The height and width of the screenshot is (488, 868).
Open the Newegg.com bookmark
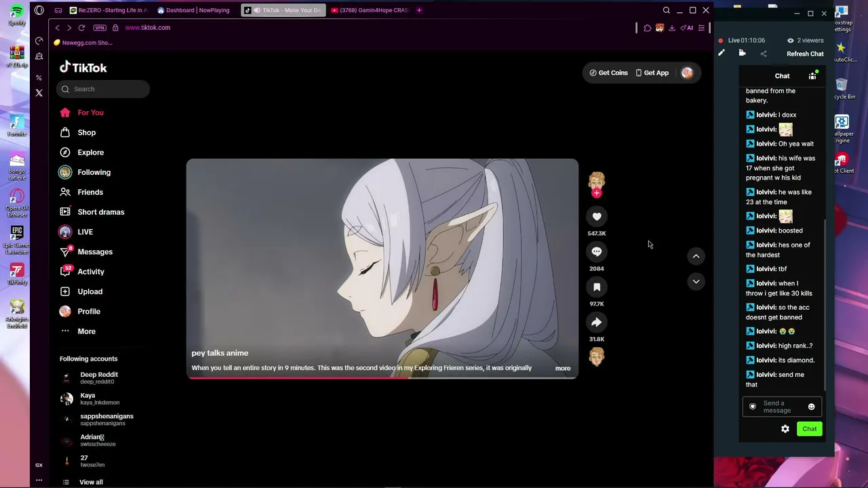pos(83,43)
